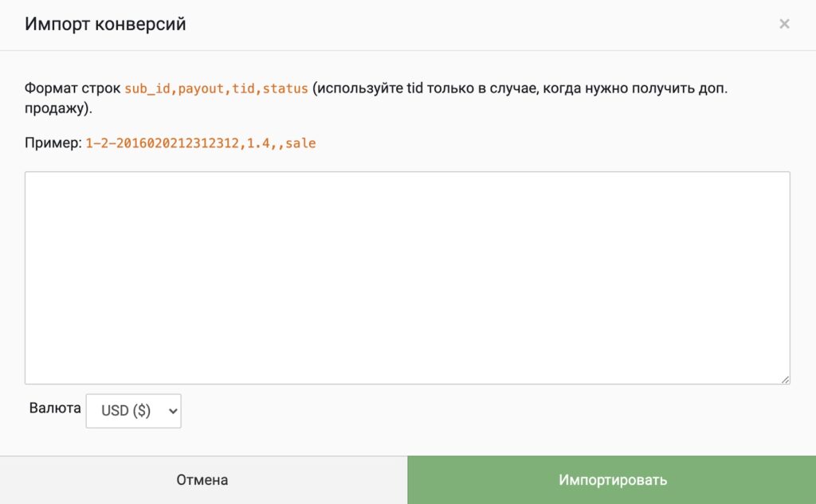Click the Импорт конверсий title
The width and height of the screenshot is (816, 504).
pos(105,24)
